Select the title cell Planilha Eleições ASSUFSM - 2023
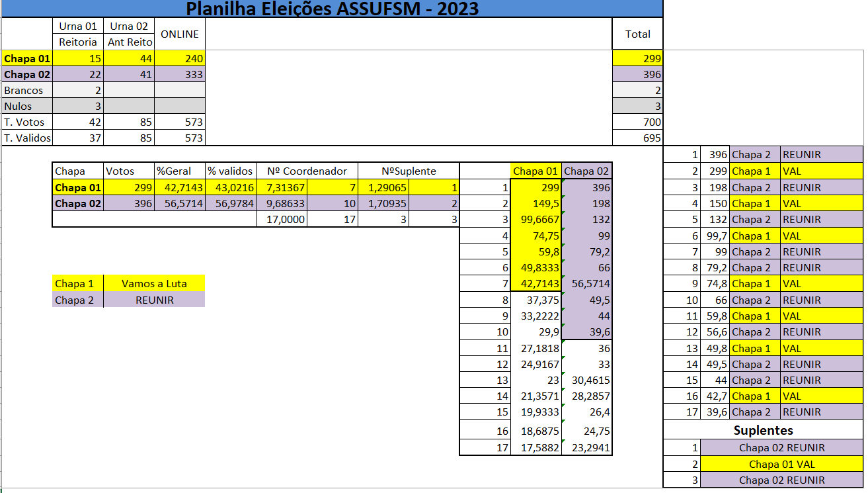 point(332,9)
